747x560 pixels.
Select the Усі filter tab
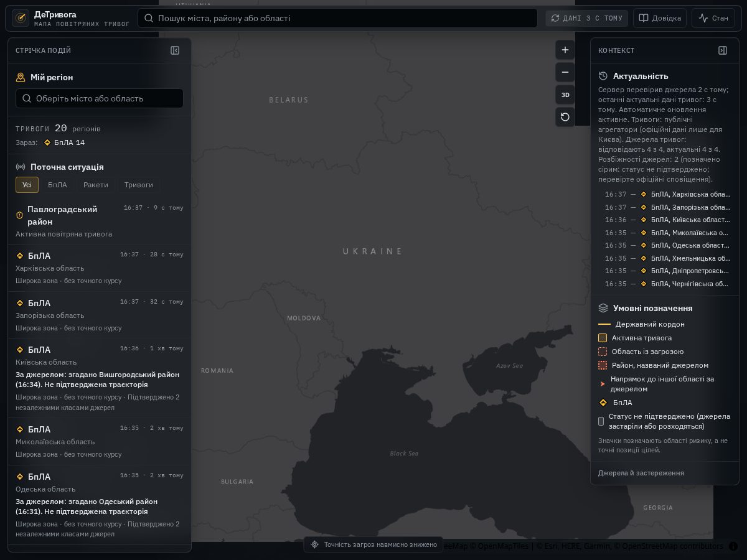[27, 185]
